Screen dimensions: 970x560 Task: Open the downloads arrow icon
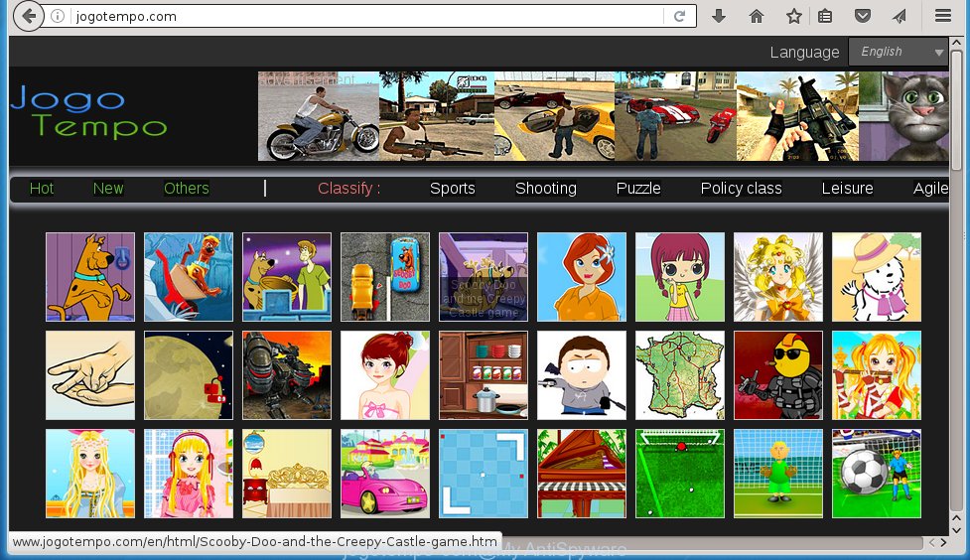point(719,16)
